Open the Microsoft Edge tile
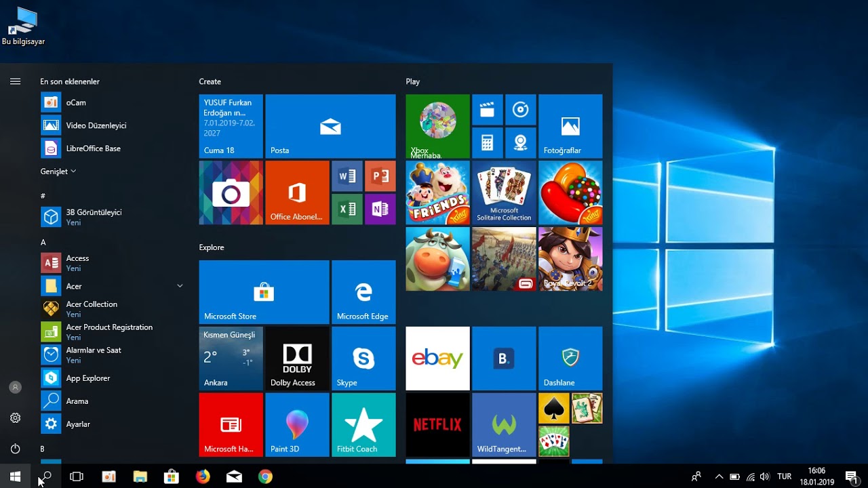This screenshot has width=868, height=488. pyautogui.click(x=363, y=292)
